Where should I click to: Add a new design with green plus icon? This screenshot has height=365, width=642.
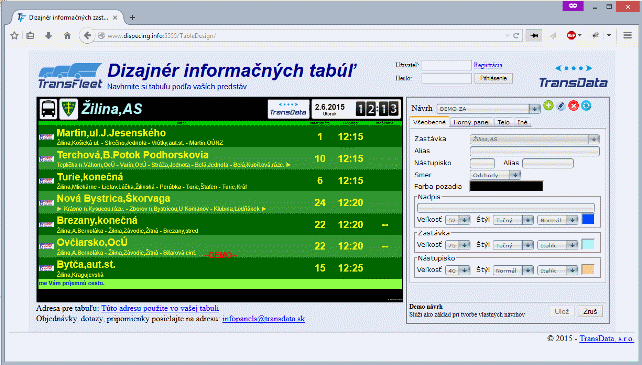(548, 106)
